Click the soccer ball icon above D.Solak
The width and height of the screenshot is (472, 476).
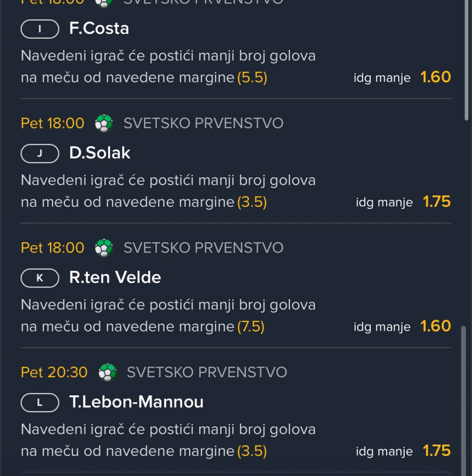(104, 123)
